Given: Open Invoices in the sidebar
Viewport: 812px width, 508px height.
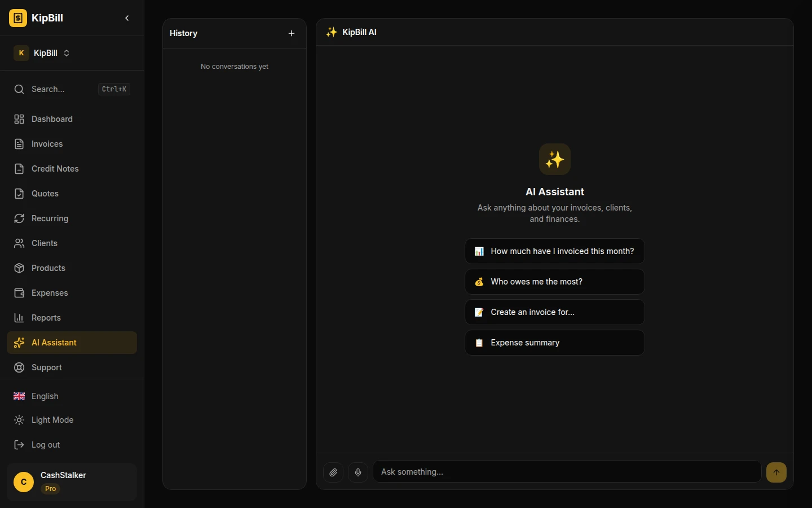Looking at the screenshot, I should (47, 144).
